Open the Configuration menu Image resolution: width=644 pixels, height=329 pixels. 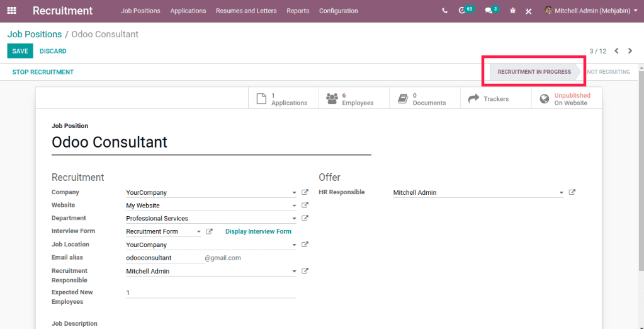339,11
